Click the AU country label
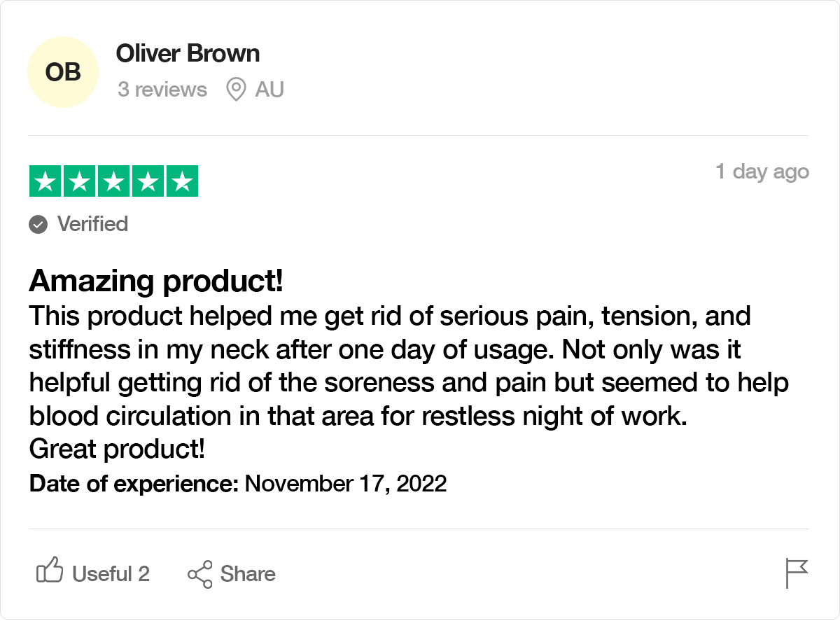 269,90
